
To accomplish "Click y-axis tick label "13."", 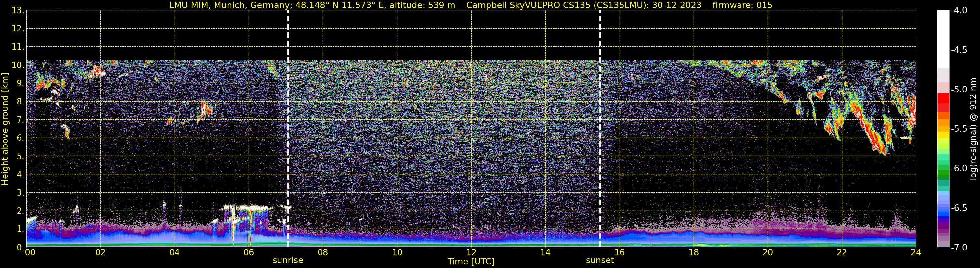I will 18,11.
